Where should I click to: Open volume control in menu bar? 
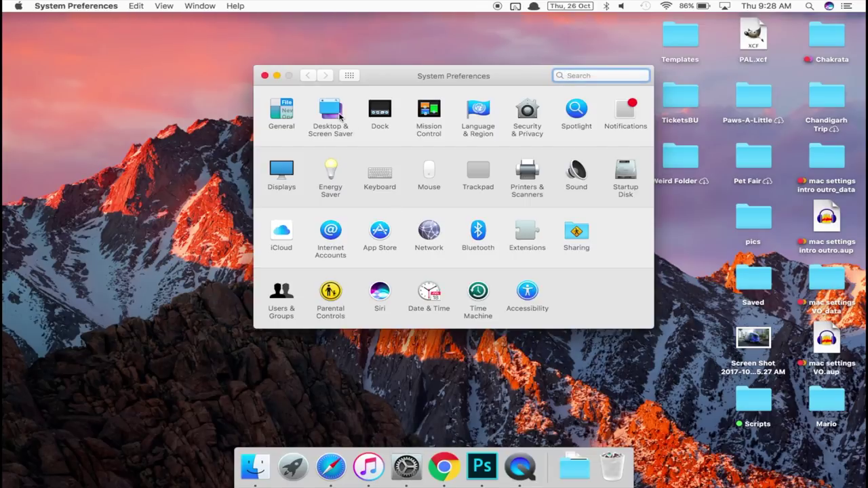pos(621,6)
